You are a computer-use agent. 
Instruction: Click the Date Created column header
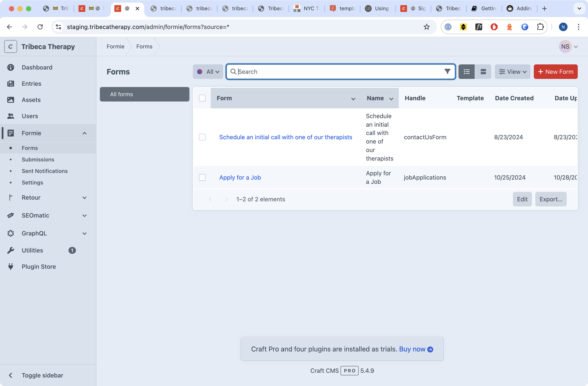514,98
